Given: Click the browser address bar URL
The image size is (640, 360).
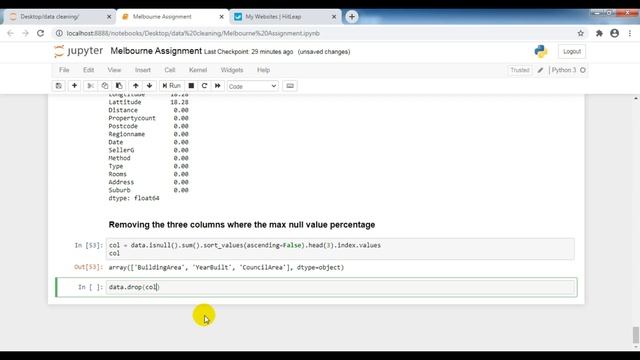Looking at the screenshot, I should (193, 33).
